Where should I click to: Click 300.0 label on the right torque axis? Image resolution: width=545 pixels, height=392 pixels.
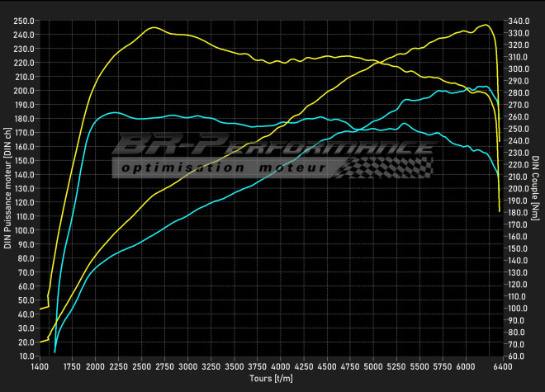tap(519, 68)
